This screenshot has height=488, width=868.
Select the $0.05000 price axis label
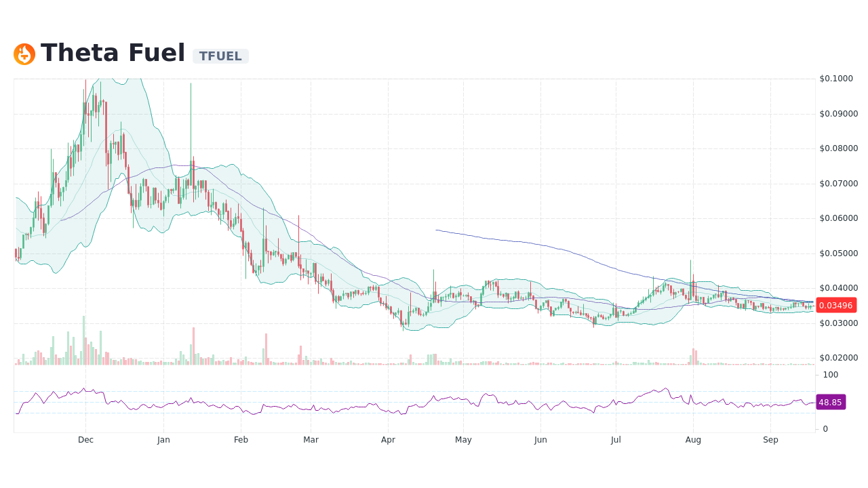coord(838,253)
